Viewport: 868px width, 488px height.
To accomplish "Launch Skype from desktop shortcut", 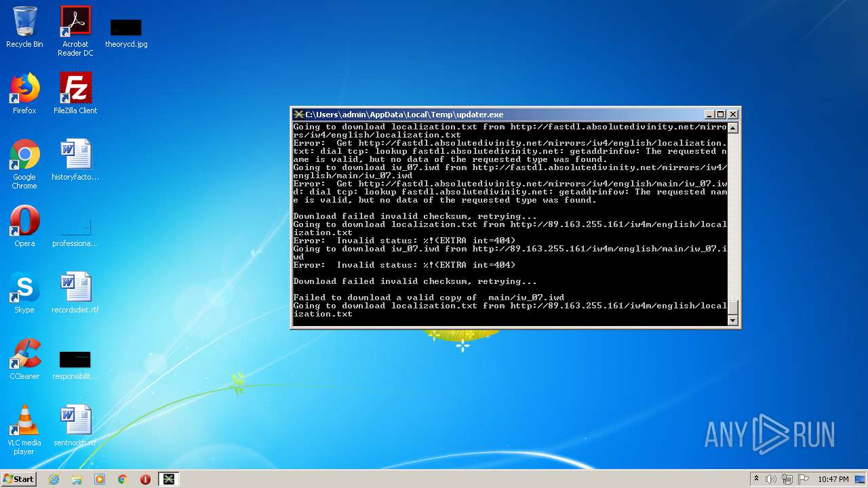I will 24,293.
